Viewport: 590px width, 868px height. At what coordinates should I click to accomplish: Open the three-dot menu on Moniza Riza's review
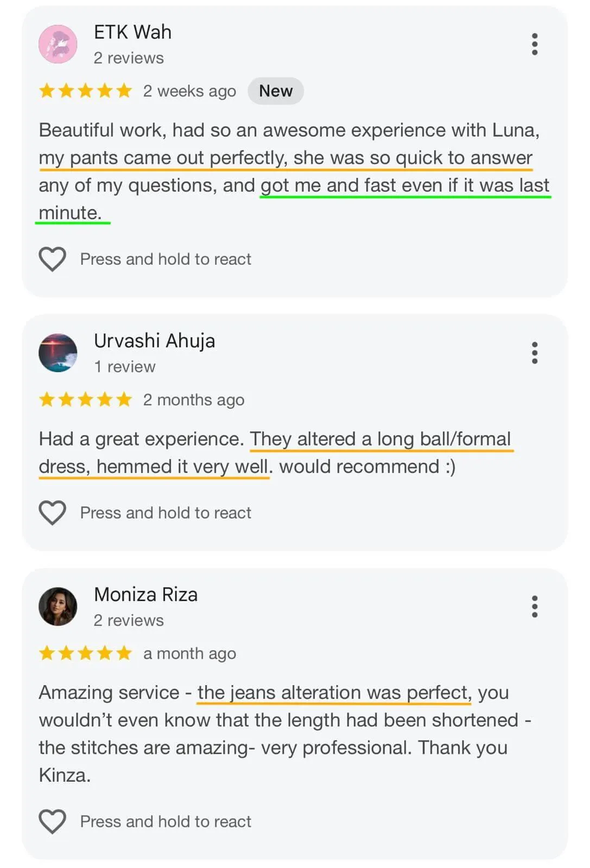(535, 607)
